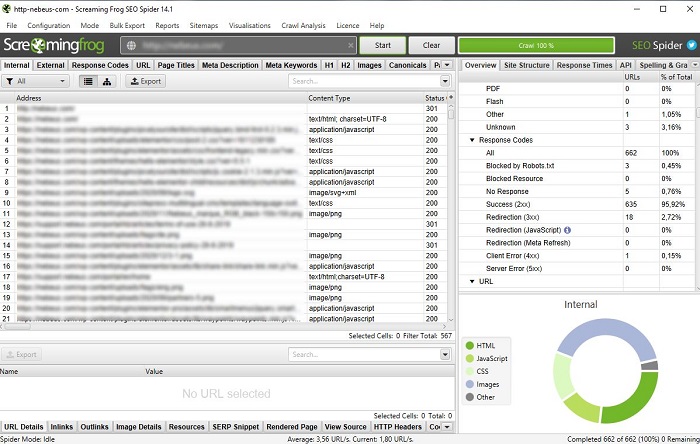Open the Inlinks bottom tab

point(62,427)
